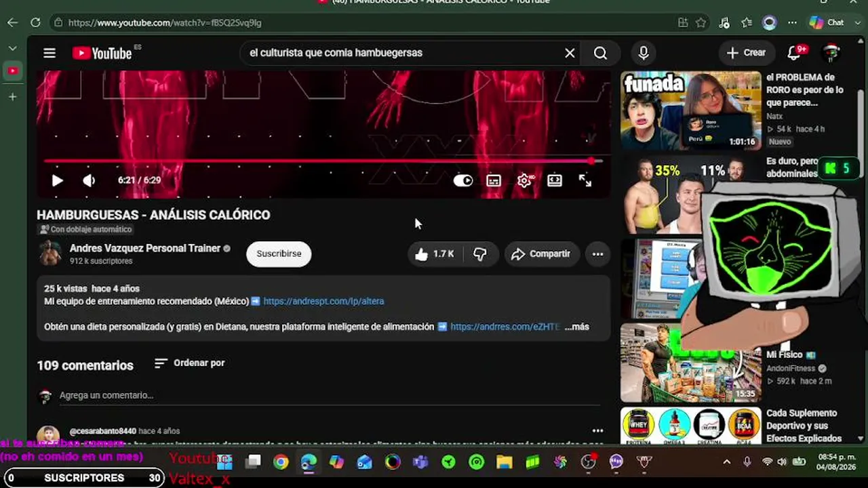Open Edge settings and more menu
Screen dimensions: 868x488
click(x=792, y=22)
